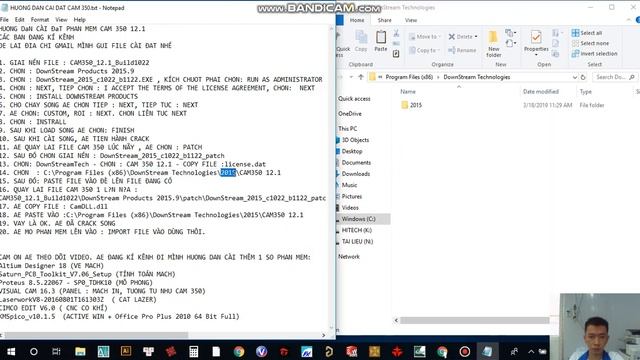Click Program Files (x86) in address bar
Image resolution: width=640 pixels, height=360 pixels.
point(409,77)
